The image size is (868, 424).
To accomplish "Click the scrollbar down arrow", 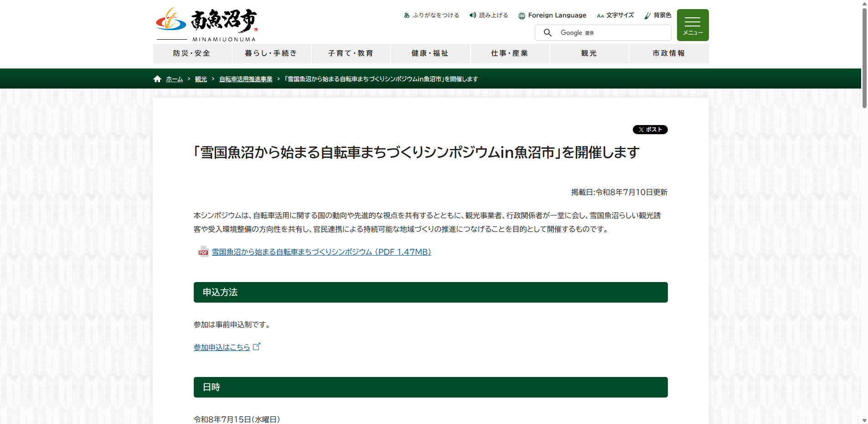I will click(x=864, y=420).
